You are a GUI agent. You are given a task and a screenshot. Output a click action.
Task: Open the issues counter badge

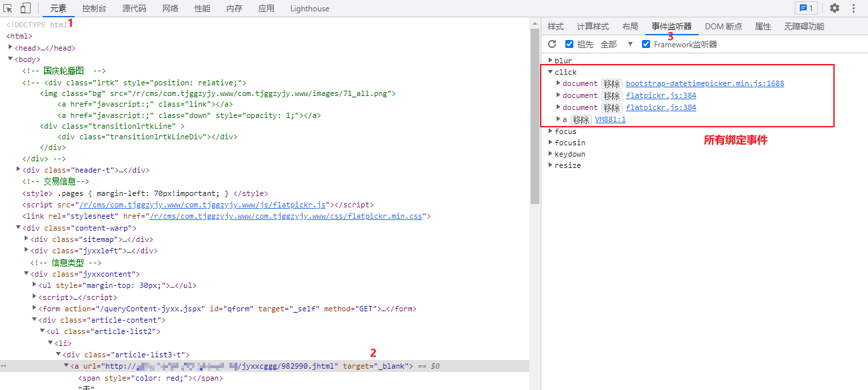[806, 9]
